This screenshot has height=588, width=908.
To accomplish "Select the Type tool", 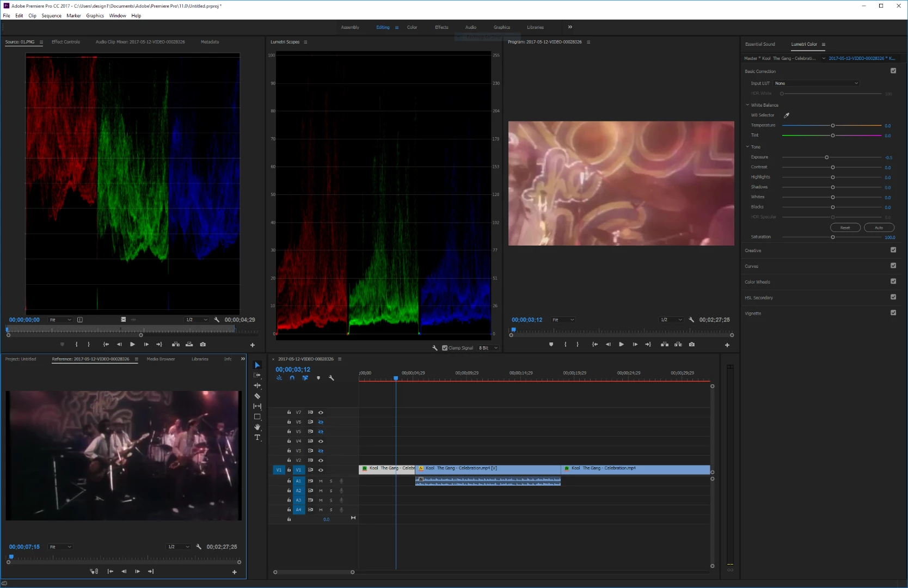I will [x=257, y=438].
